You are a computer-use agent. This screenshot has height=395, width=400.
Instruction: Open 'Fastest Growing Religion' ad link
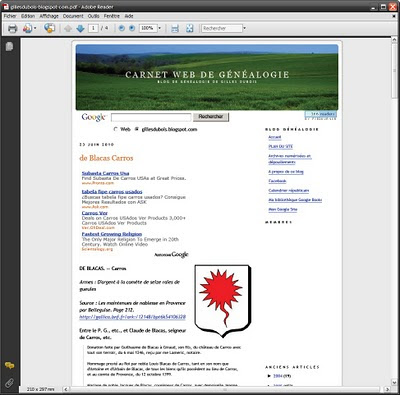112,234
